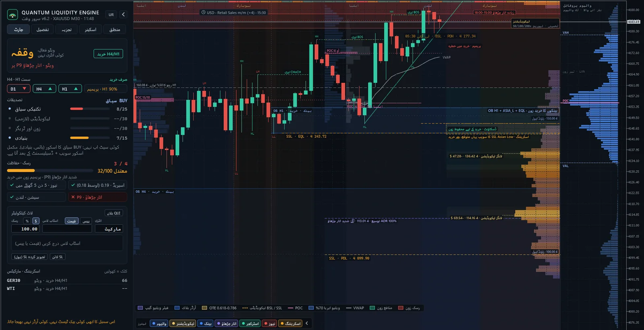Click the بنیادی score progress bar
The height and width of the screenshot is (330, 644).
coord(90,138)
